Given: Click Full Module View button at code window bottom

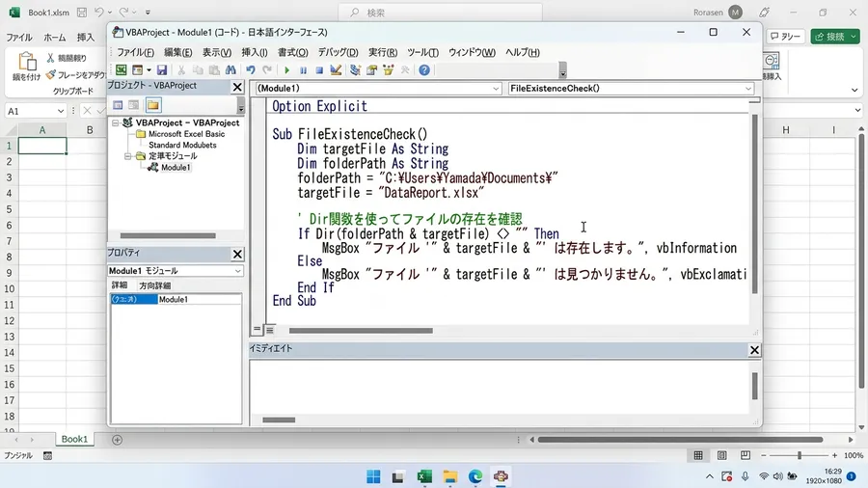Looking at the screenshot, I should [270, 330].
